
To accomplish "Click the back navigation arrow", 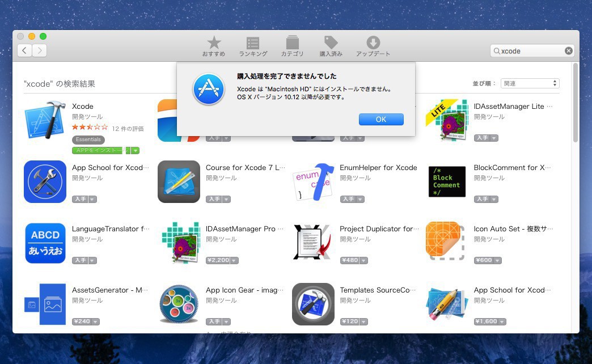I will coord(24,50).
